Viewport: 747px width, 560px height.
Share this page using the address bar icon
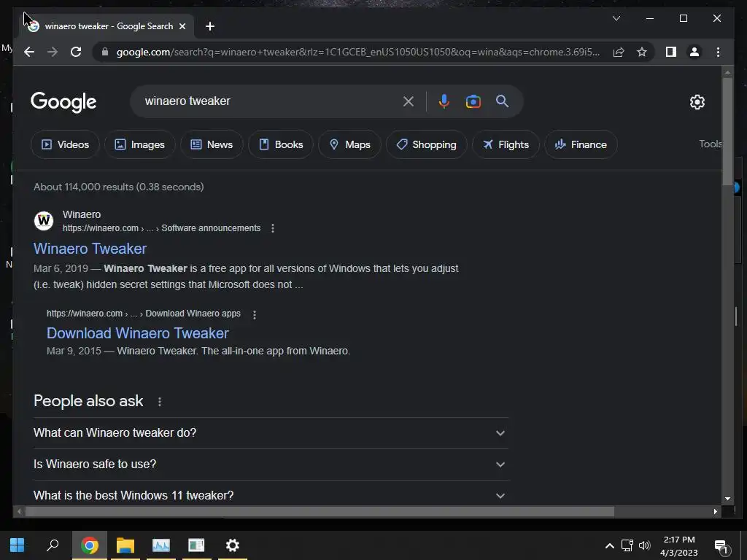click(x=619, y=52)
